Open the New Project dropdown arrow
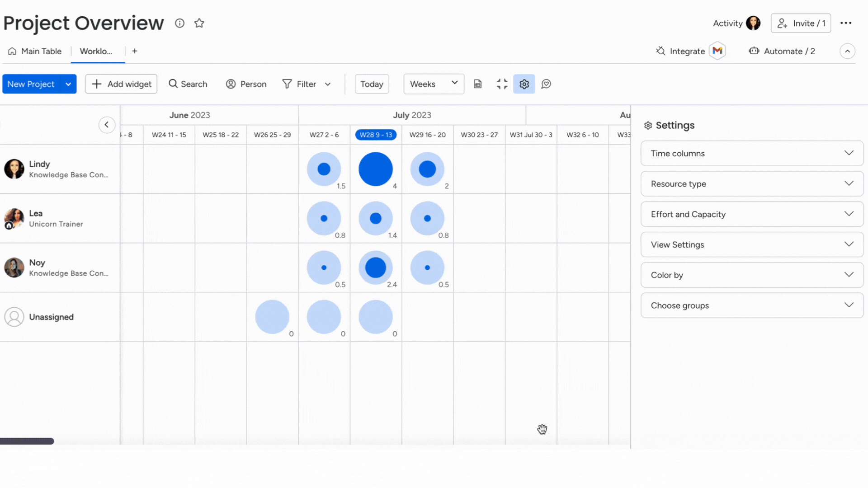Screen dimensions: 868x488 [x=68, y=84]
